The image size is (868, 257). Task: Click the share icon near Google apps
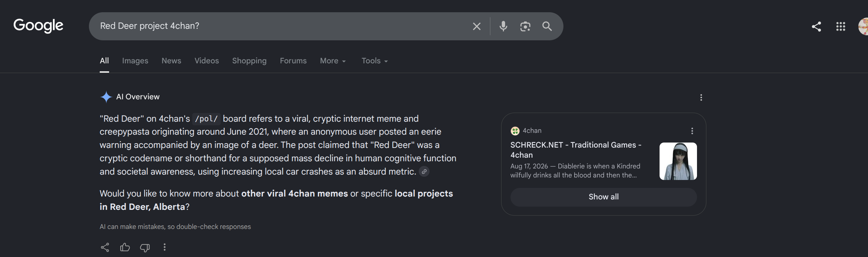[816, 26]
